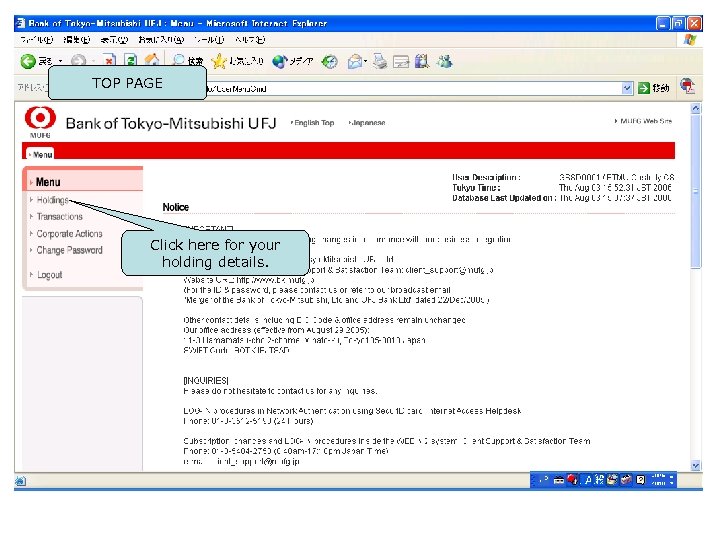Screen dimensions: 720x540
Task: Click the Internet Explorer status bar page icon
Action: (20, 481)
